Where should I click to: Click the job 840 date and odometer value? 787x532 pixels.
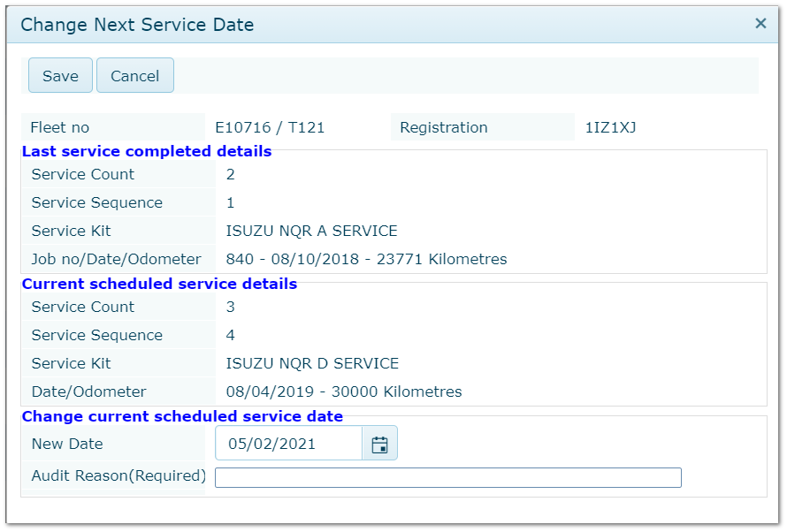[366, 259]
